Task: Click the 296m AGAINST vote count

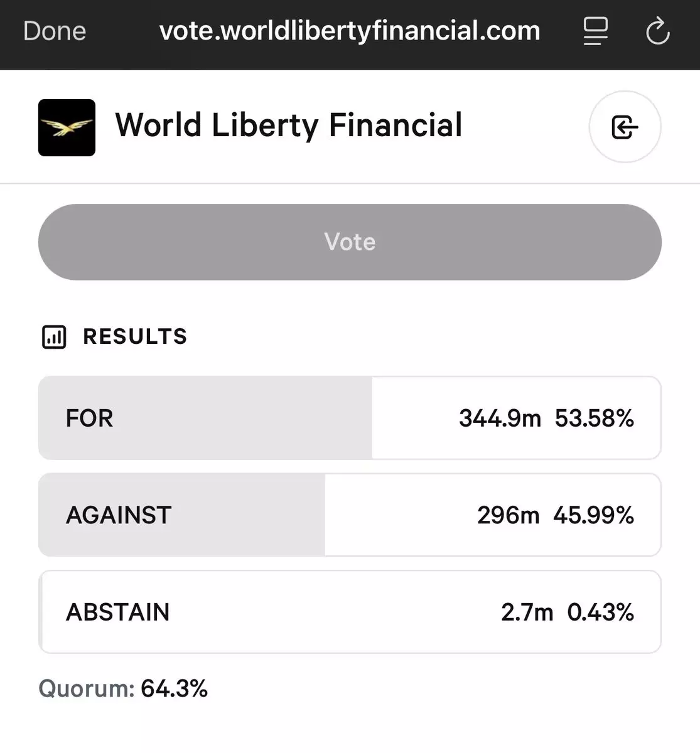Action: (508, 515)
